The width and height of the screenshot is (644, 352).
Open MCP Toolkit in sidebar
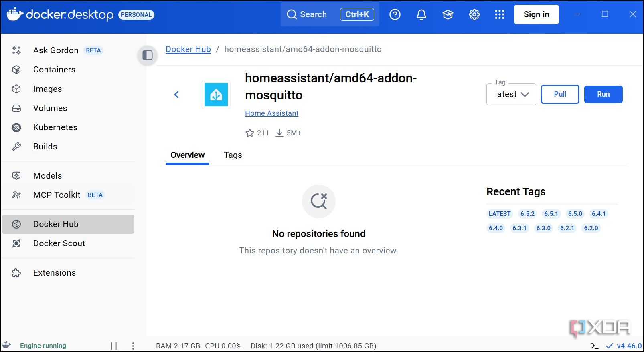[x=68, y=195]
